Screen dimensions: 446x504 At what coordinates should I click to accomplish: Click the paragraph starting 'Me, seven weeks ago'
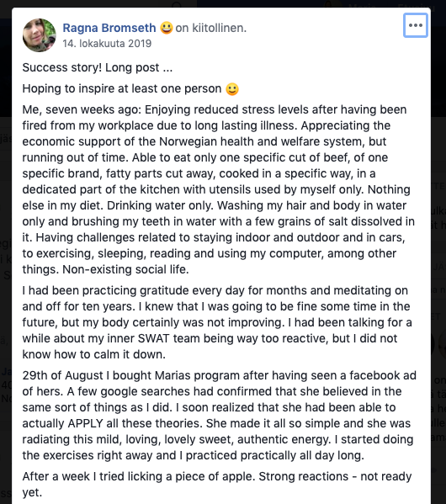click(x=219, y=189)
